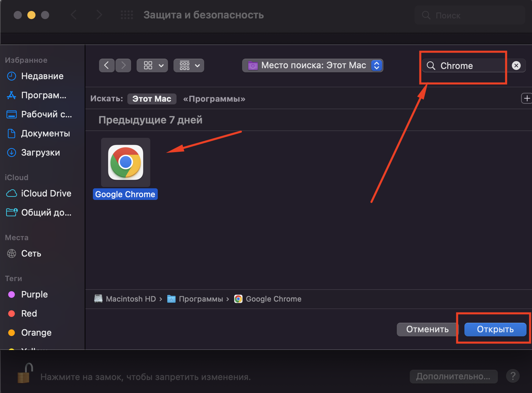
Task: Open Сеть in the sidebar
Action: (x=42, y=253)
